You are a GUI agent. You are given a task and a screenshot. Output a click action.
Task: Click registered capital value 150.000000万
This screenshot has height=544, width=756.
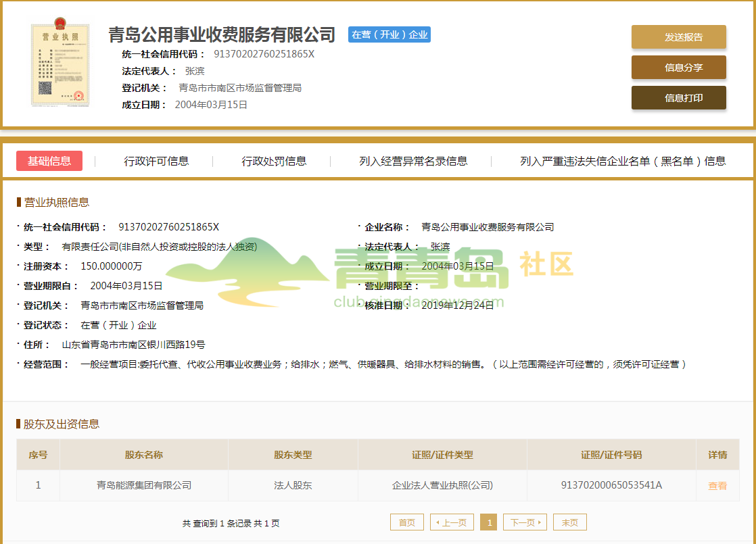point(112,266)
